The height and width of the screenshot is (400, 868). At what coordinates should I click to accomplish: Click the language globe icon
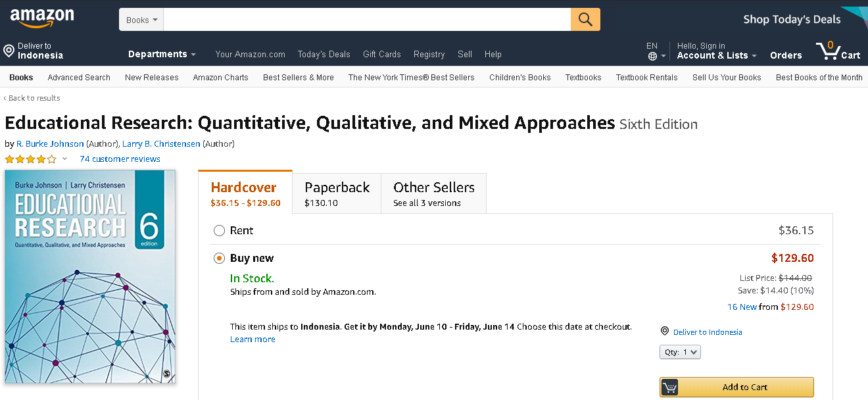652,57
